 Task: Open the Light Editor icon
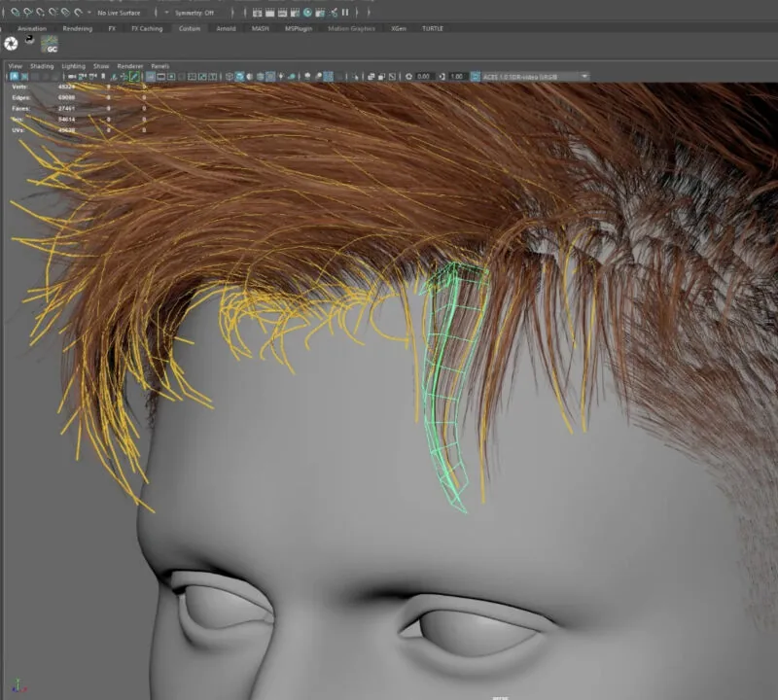click(x=333, y=13)
